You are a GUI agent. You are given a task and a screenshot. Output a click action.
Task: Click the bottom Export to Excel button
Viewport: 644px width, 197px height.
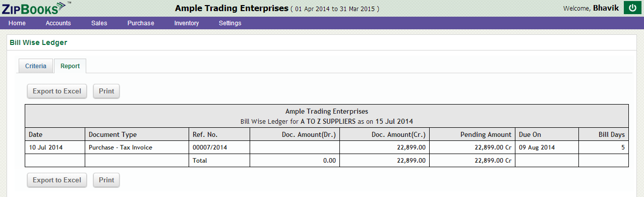coord(57,180)
